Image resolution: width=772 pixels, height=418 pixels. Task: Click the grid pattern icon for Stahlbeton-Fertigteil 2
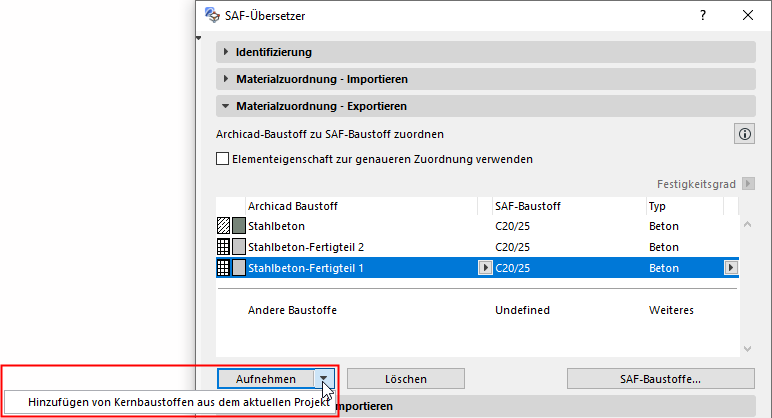click(x=223, y=247)
